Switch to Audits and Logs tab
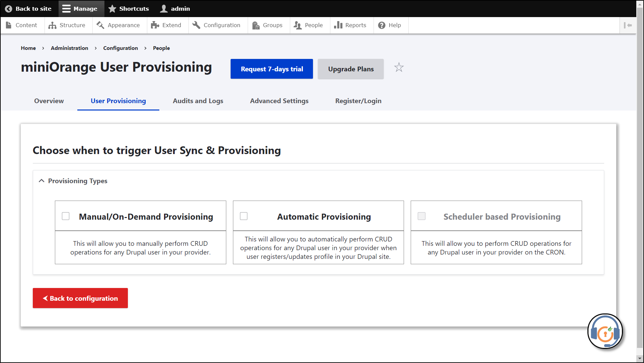 (198, 101)
